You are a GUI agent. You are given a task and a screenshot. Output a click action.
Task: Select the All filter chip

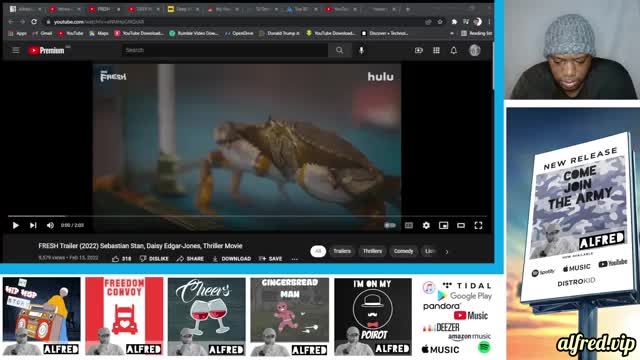[x=318, y=251]
